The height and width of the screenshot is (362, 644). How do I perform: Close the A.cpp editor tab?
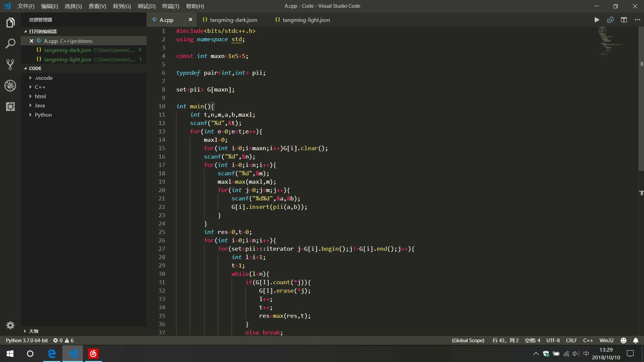[191, 20]
